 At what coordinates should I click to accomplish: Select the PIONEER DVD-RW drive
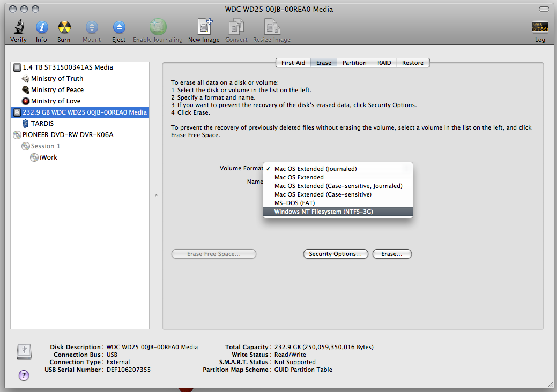point(80,135)
